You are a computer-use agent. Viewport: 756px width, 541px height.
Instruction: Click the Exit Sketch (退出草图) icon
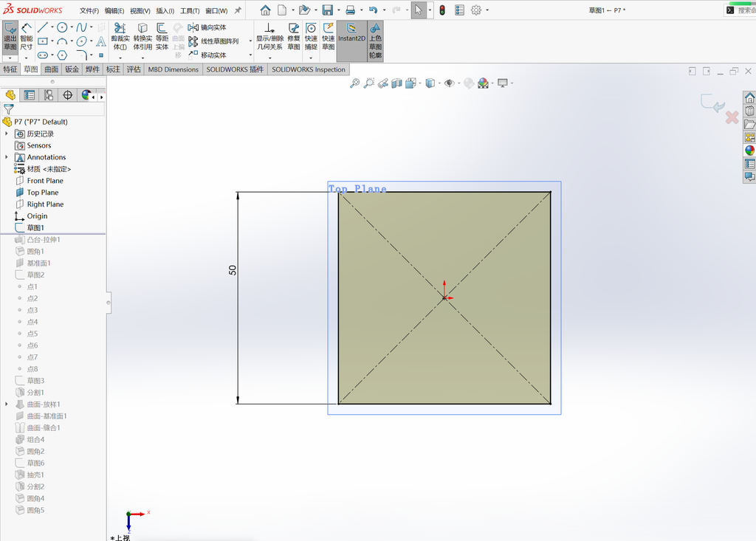pyautogui.click(x=10, y=38)
